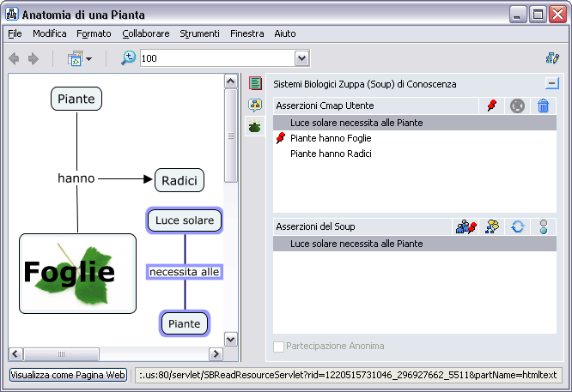Click the red pin icon in Asserzioni Cmap Utente
Screen dimensions: 572x392
491,106
